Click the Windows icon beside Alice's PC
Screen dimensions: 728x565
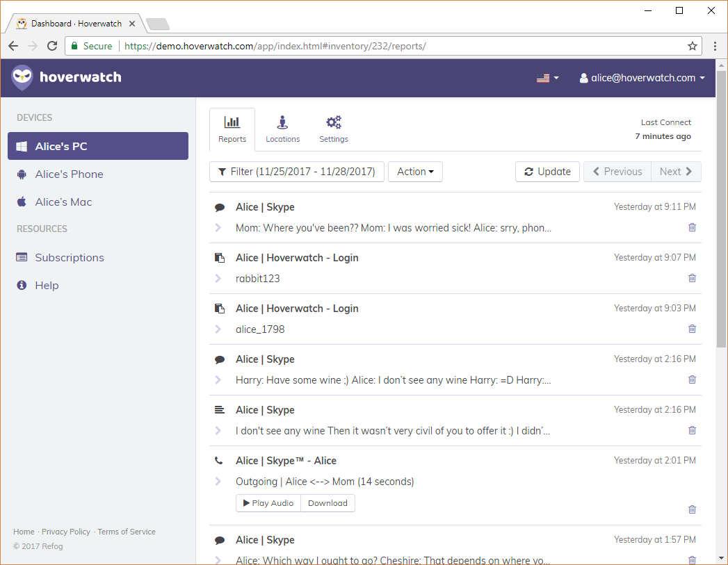click(22, 147)
